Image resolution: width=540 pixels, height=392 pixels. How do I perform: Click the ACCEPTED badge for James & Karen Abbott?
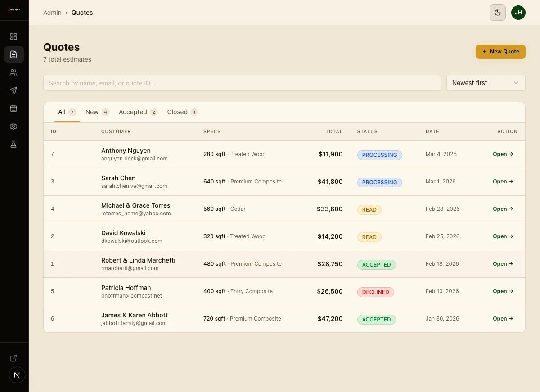pyautogui.click(x=377, y=320)
